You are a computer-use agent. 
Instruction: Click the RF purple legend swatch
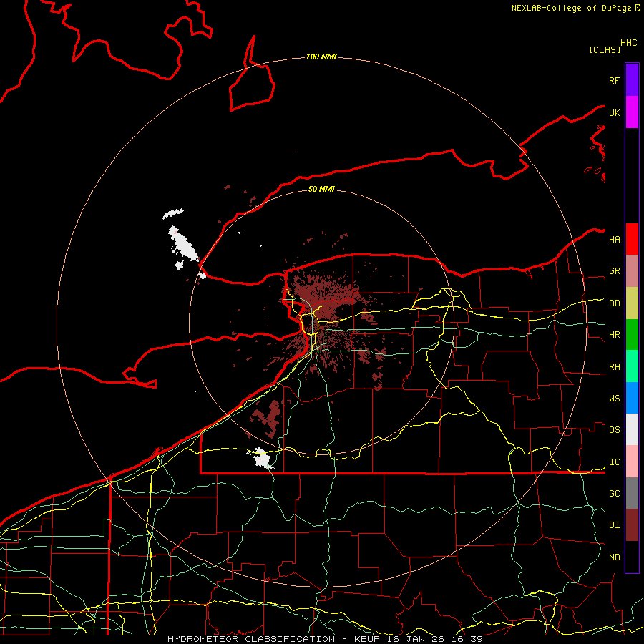[x=632, y=80]
